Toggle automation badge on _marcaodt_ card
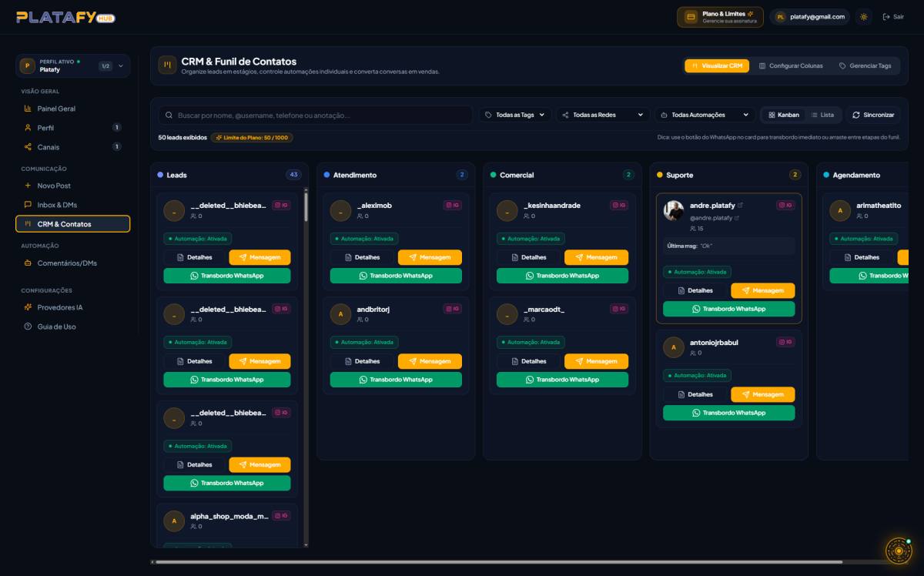Viewport: 924px width, 576px height. (x=530, y=342)
